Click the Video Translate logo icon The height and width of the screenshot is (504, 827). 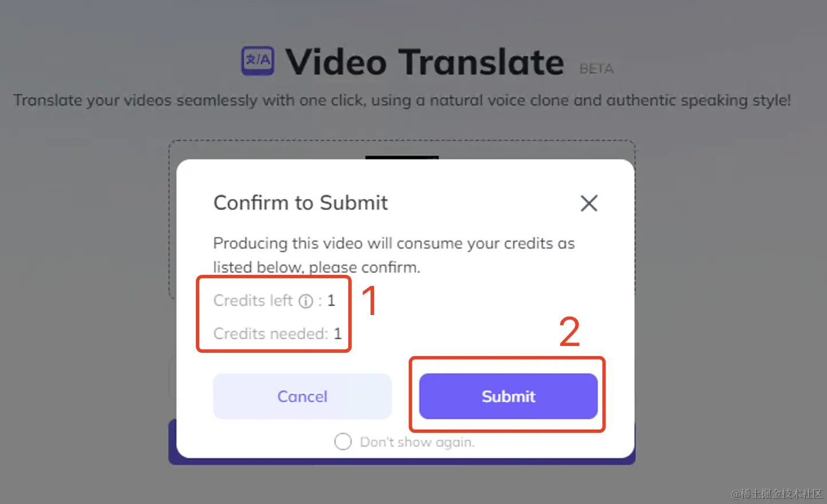258,61
